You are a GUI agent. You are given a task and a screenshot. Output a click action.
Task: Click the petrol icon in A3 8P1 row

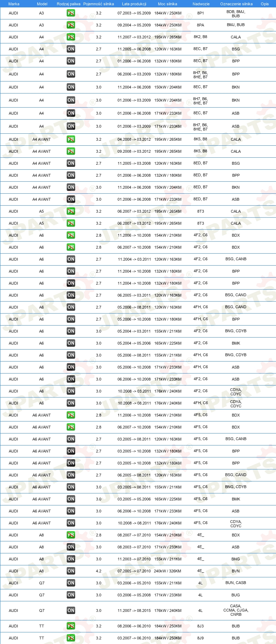click(x=71, y=13)
